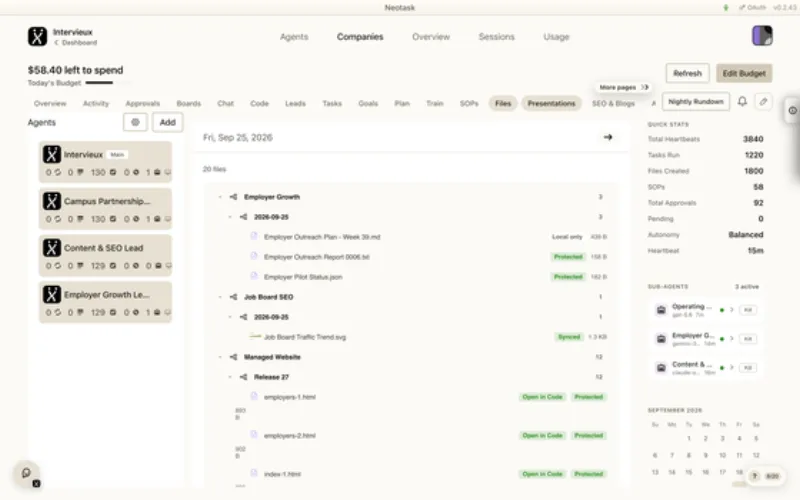Viewport: 800px width, 500px height.
Task: Click the Refresh button
Action: [687, 73]
